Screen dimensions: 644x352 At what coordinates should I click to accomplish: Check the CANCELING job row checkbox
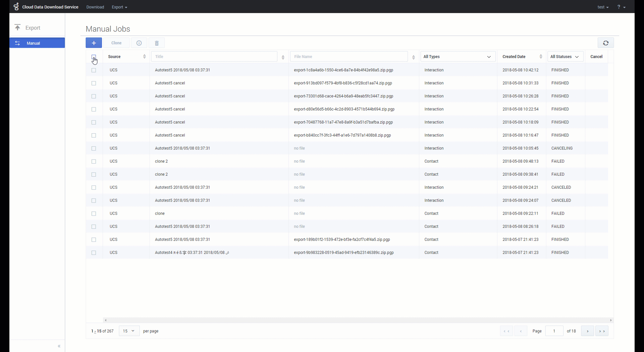(94, 148)
